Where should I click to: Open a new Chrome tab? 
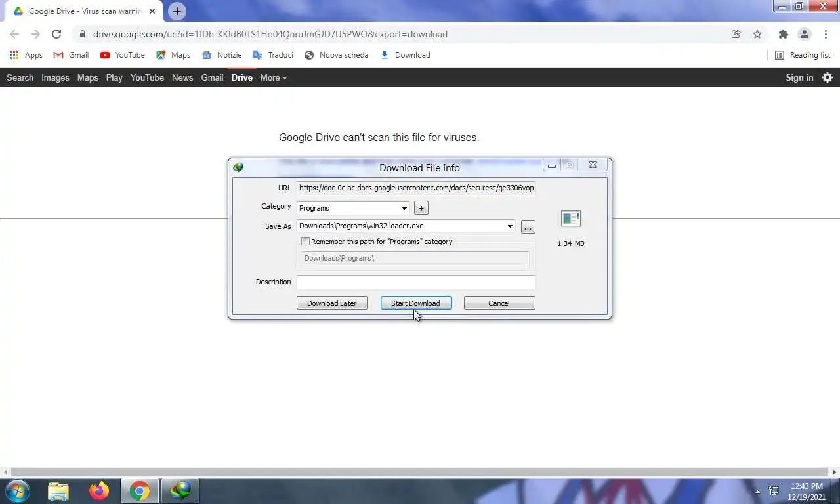(177, 11)
